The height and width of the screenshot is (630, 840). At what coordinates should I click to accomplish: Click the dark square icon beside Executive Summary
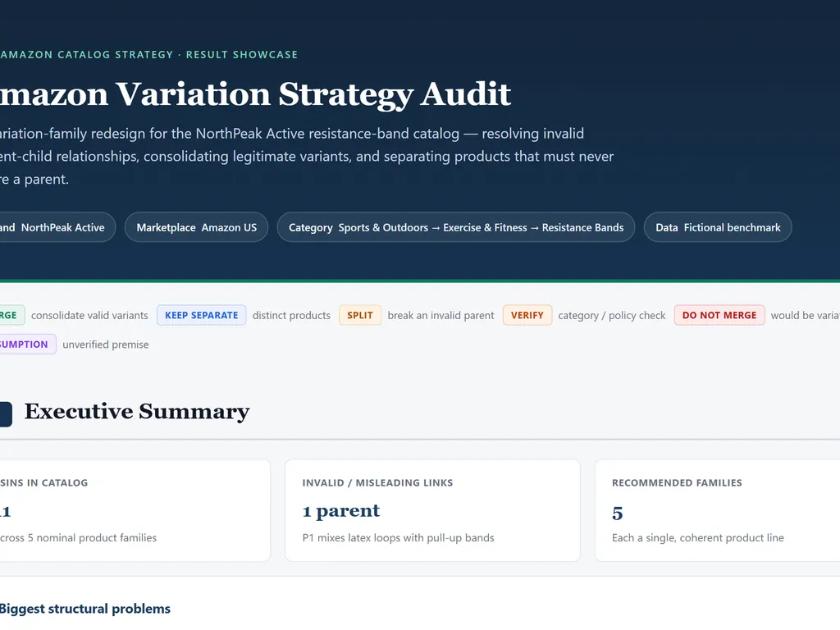tap(6, 414)
